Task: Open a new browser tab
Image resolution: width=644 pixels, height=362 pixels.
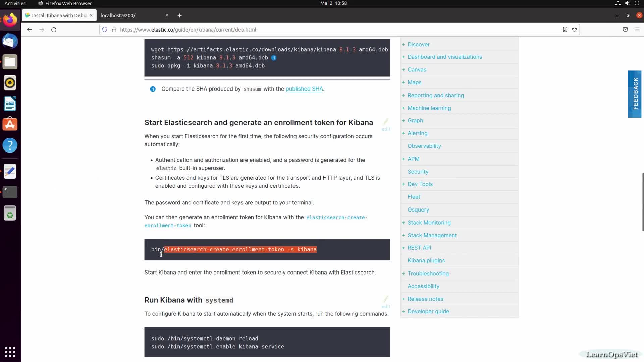Action: (x=180, y=15)
